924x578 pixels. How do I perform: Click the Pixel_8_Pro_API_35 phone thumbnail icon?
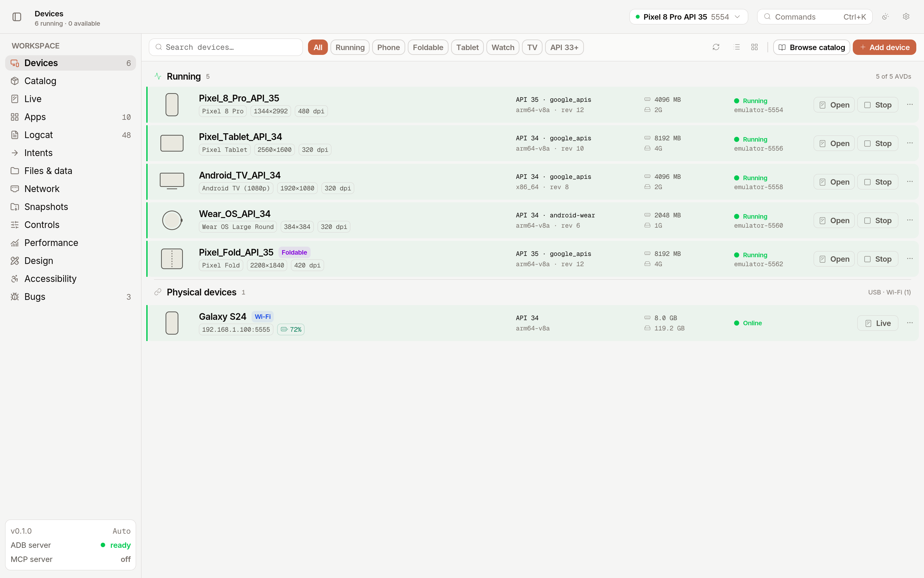[x=172, y=105]
